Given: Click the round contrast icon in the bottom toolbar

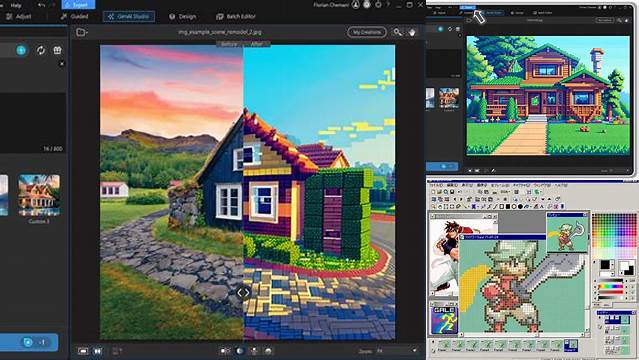Looking at the screenshot, I should point(240,351).
